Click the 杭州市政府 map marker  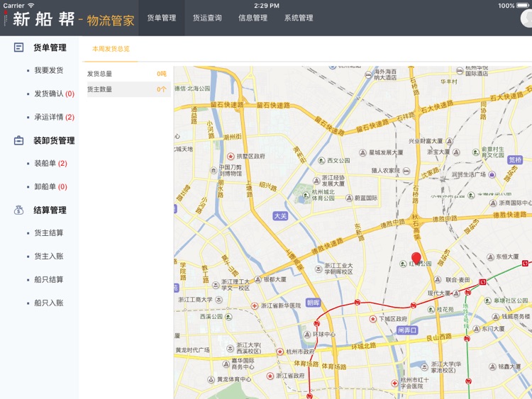click(280, 352)
